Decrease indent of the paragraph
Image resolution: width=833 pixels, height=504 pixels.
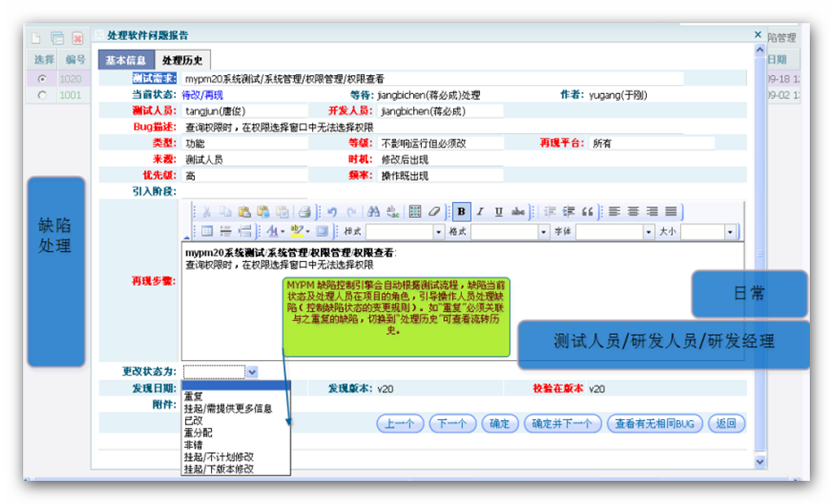550,212
